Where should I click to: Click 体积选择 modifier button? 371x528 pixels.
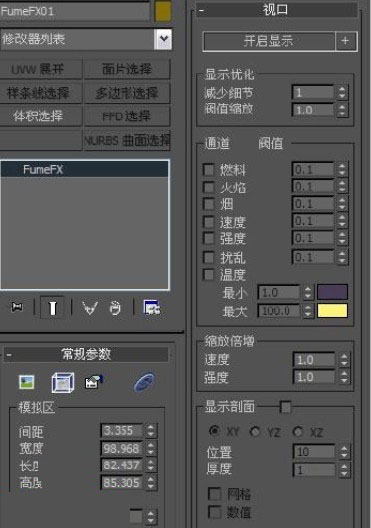pos(41,116)
